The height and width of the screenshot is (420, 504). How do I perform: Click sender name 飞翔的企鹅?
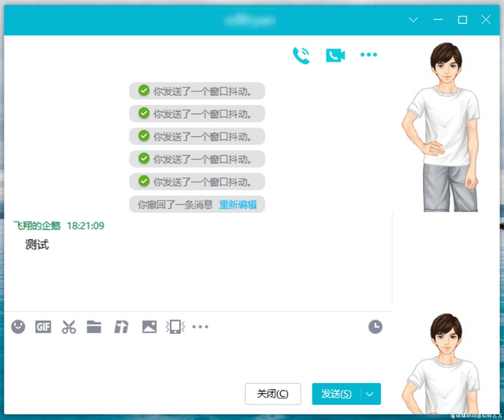click(x=37, y=226)
